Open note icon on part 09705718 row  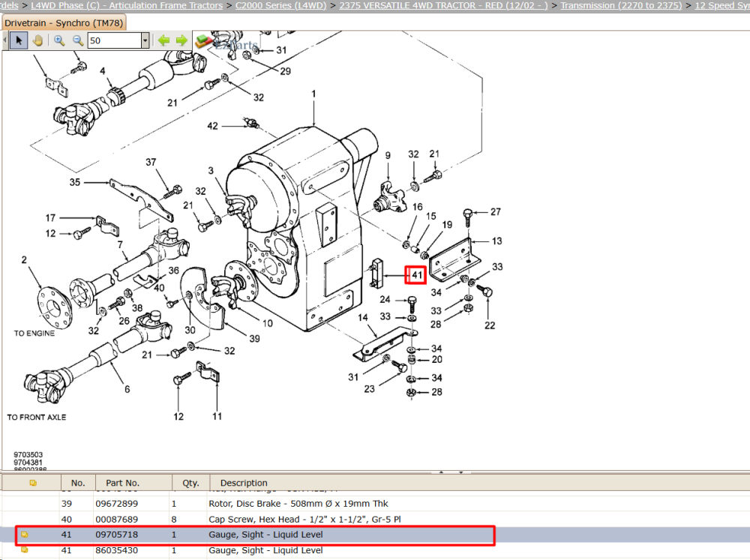point(25,535)
